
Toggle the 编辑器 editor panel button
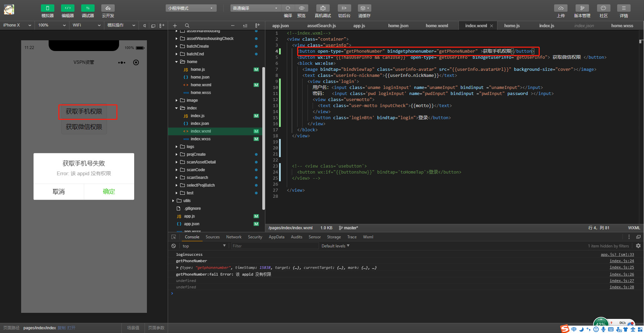(67, 8)
